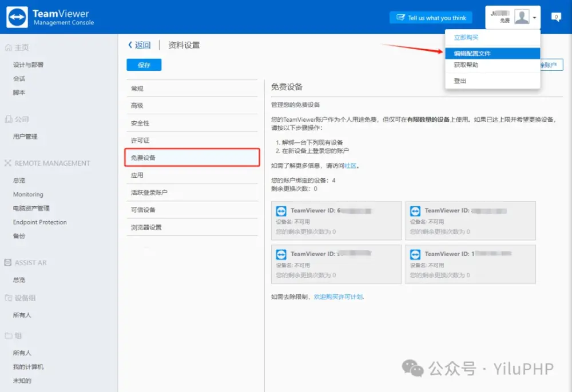Select the device card with ID starting 1
The height and width of the screenshot is (392, 572).
tap(470, 264)
